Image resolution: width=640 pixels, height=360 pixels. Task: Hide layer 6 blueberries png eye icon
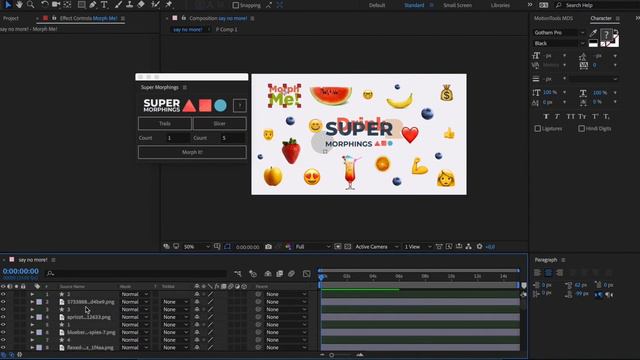click(x=3, y=332)
